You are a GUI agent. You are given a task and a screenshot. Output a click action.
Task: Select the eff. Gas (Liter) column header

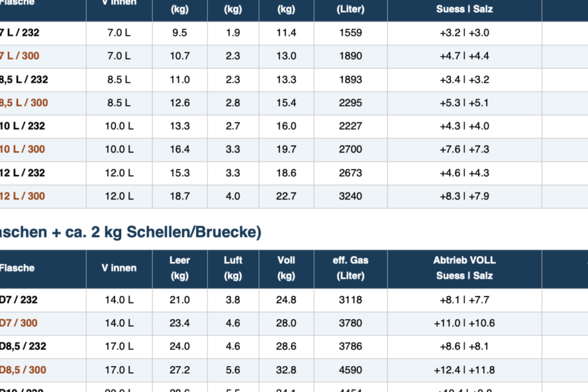pyautogui.click(x=351, y=268)
